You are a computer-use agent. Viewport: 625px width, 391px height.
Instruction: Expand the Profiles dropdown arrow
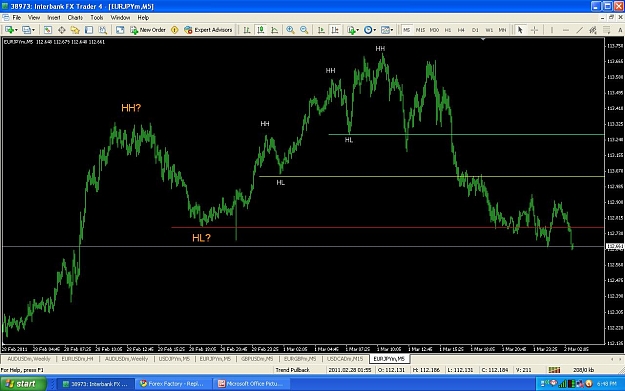tap(33, 30)
